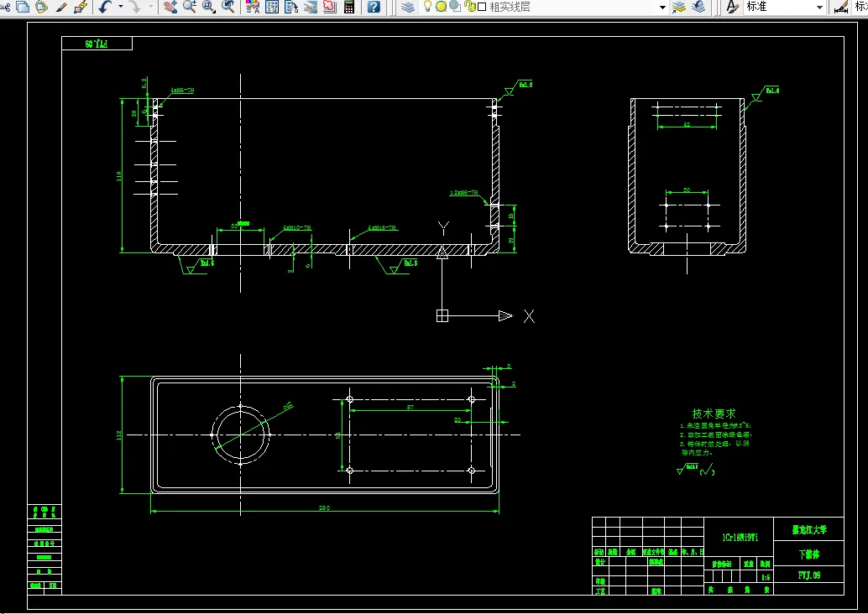
Task: Activate the Pan hand tool
Action: click(170, 7)
